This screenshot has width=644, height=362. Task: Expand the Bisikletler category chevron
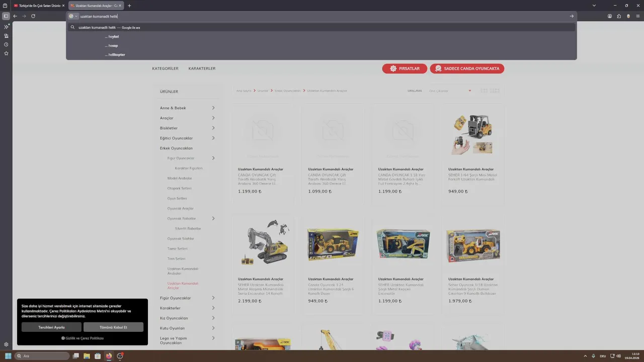click(213, 128)
